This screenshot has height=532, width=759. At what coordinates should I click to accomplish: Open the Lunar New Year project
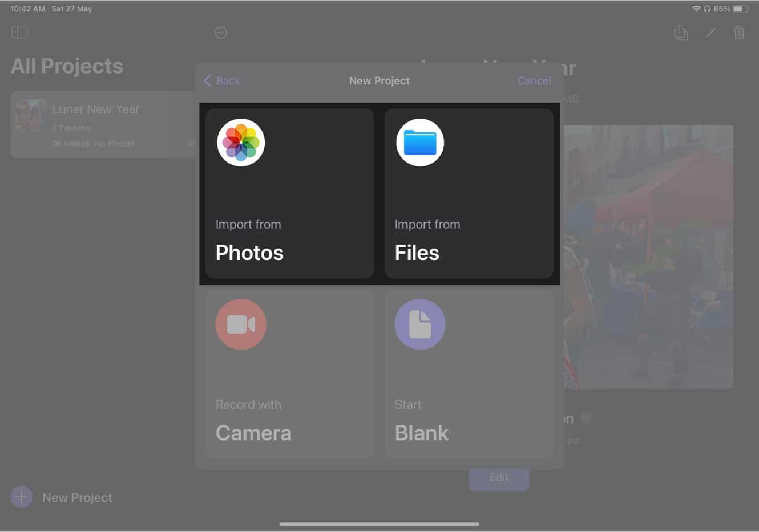pyautogui.click(x=104, y=124)
